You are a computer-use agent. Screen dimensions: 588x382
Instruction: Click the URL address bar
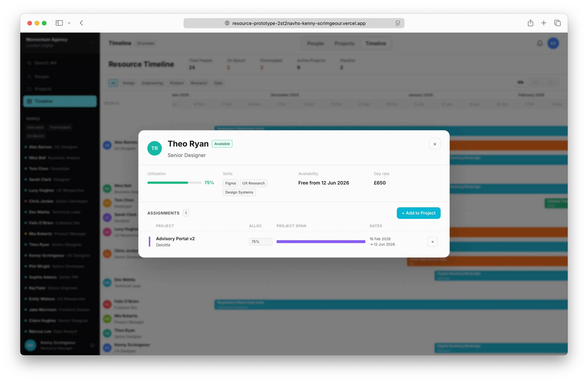tap(294, 23)
